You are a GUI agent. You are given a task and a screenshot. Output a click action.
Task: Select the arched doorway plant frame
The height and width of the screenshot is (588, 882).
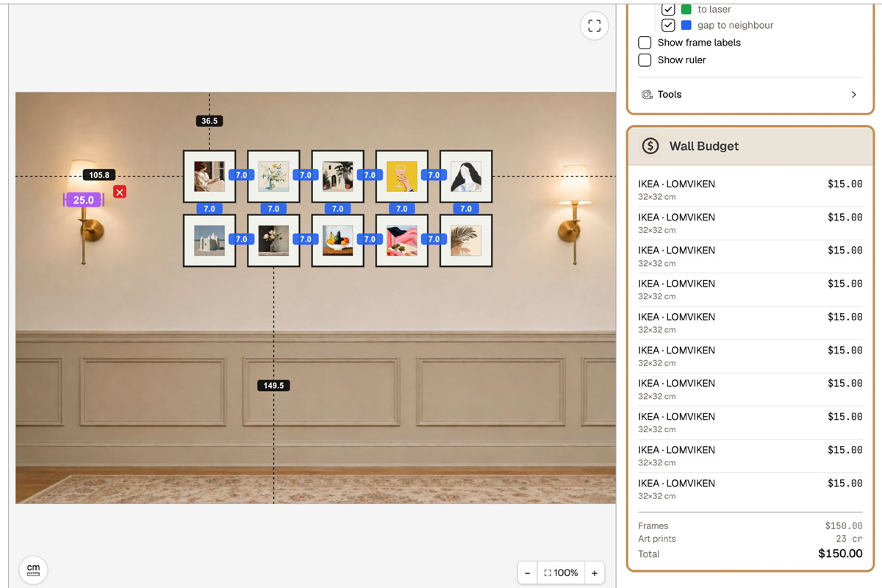tap(337, 176)
